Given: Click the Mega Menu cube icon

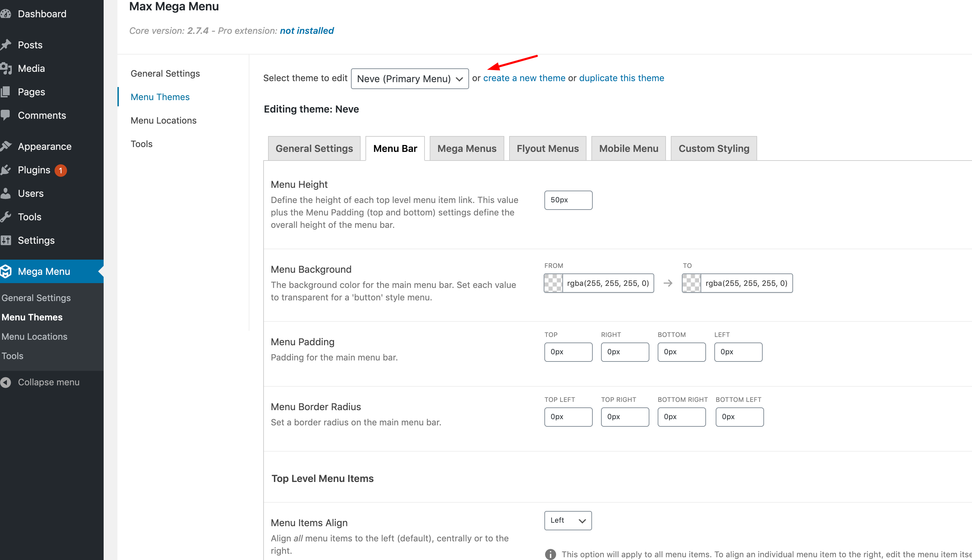Looking at the screenshot, I should tap(7, 271).
